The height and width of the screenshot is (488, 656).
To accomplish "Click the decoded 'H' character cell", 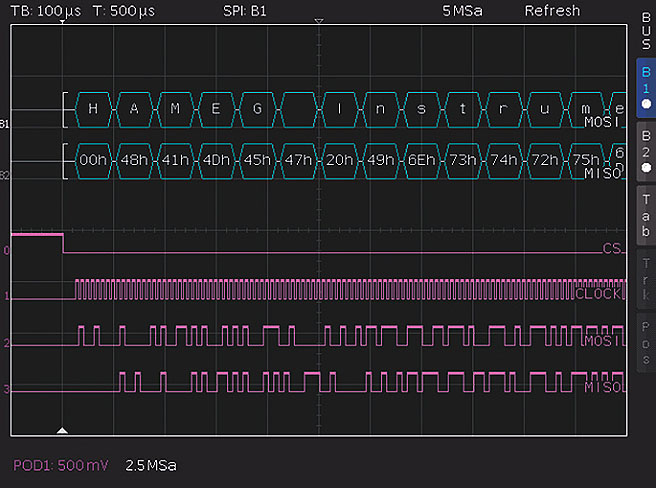I will 93,108.
